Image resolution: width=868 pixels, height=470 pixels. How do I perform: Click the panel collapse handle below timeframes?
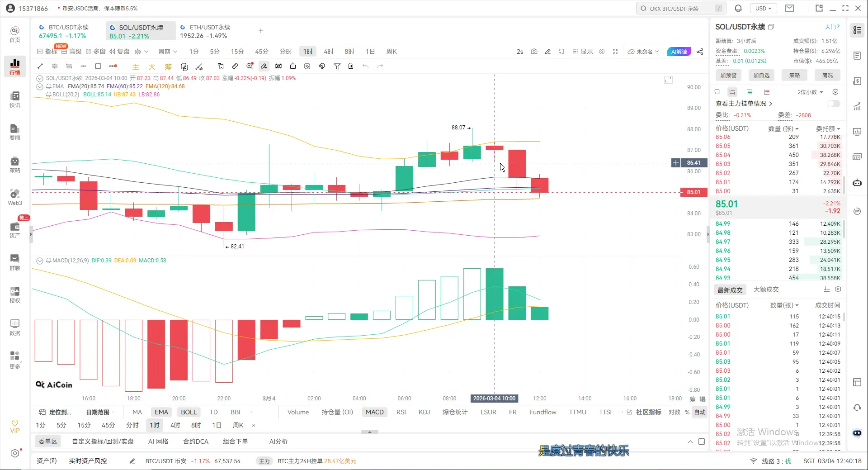[370, 432]
